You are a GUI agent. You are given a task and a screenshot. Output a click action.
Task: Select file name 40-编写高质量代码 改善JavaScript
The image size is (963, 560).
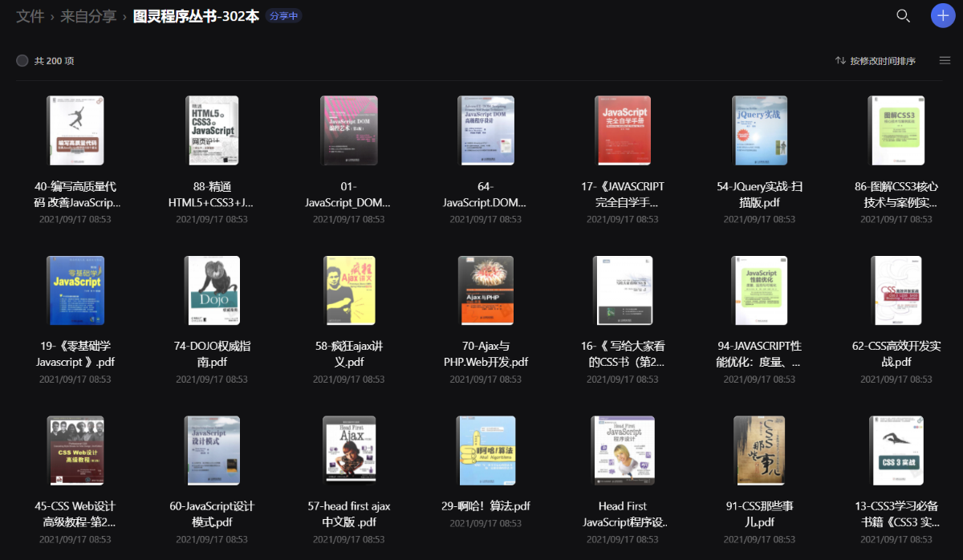point(75,194)
